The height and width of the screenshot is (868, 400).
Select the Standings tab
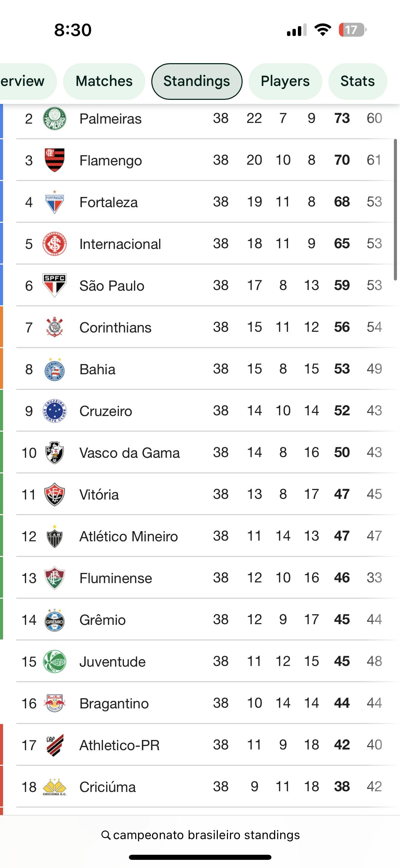(197, 81)
